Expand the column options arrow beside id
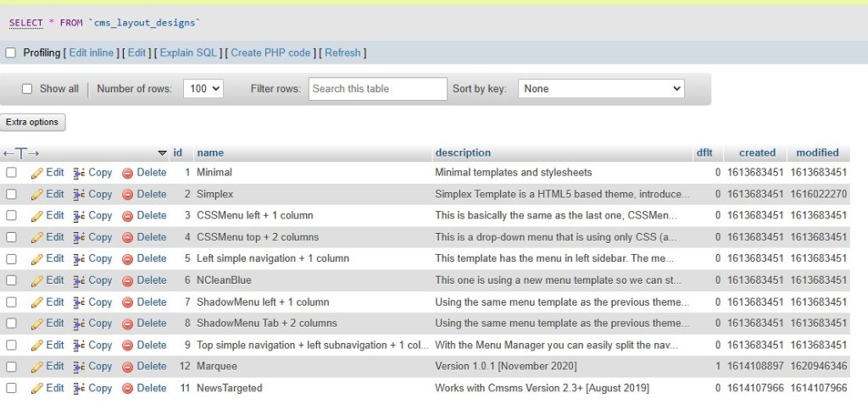 tap(163, 153)
